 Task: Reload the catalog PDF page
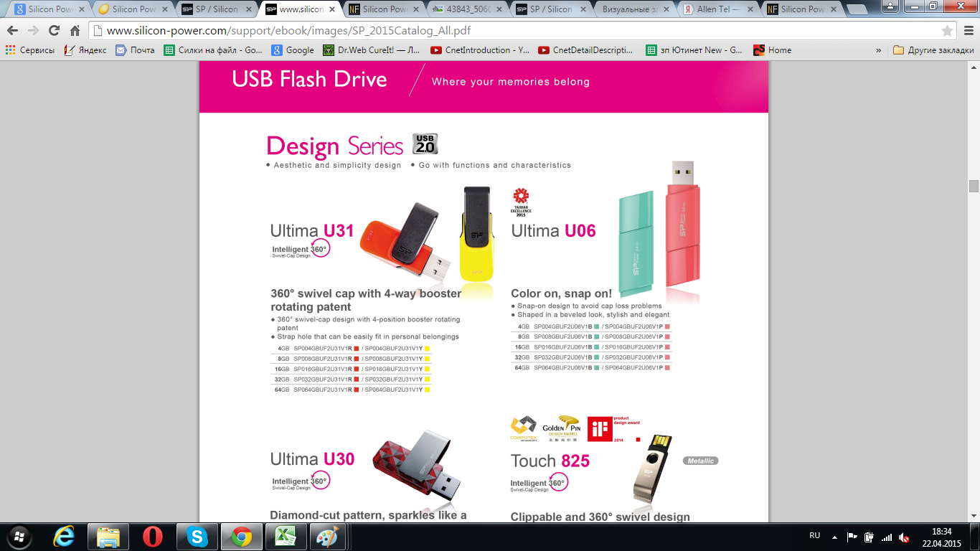(x=54, y=31)
